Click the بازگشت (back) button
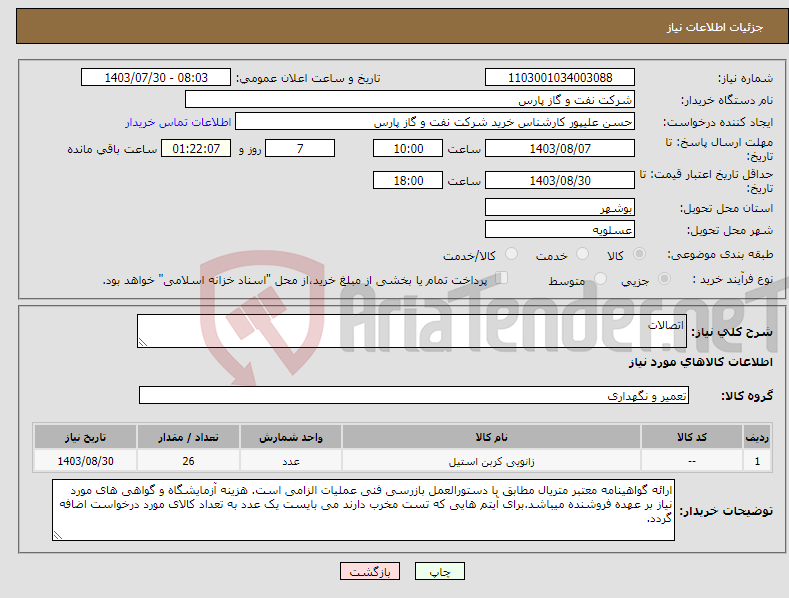Image resolution: width=789 pixels, height=598 pixels. point(370,571)
